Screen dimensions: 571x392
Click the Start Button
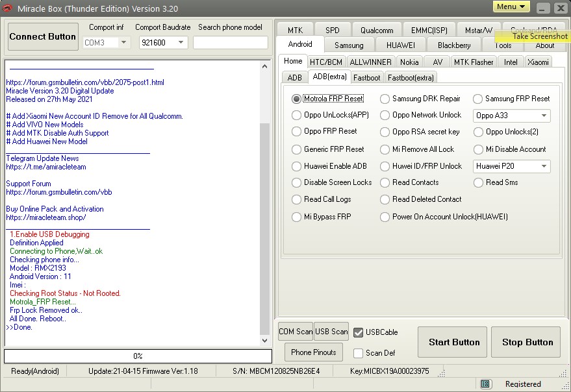pos(452,342)
